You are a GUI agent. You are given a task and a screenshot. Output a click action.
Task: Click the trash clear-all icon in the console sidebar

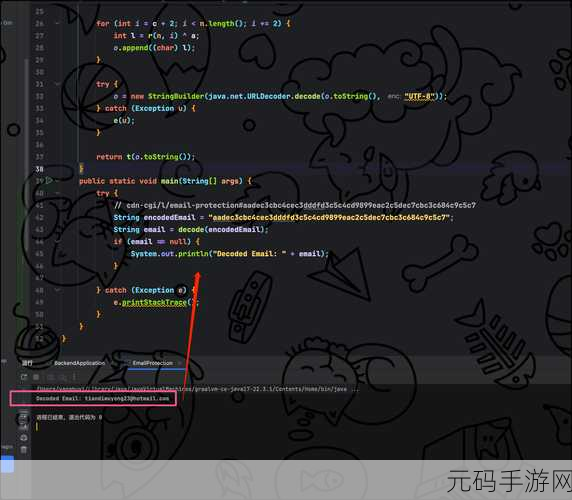24,450
